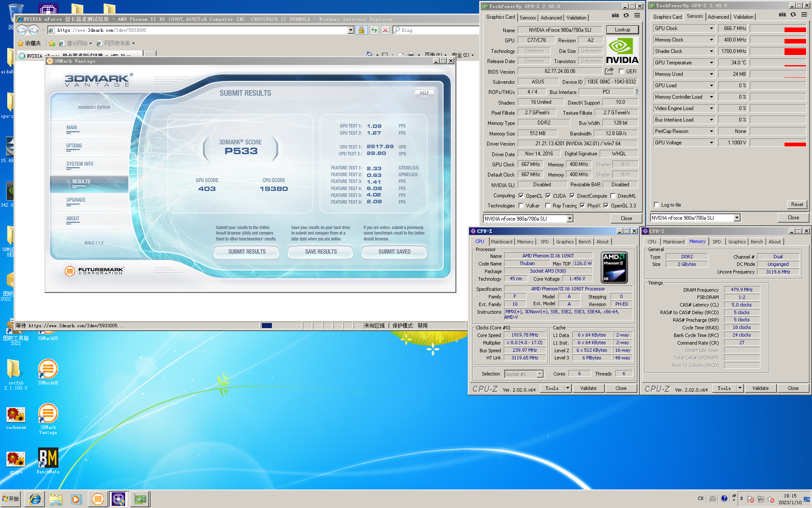The width and height of the screenshot is (812, 508).
Task: Select SYSTEM INFO in 3DMark Vantage
Action: 80,164
